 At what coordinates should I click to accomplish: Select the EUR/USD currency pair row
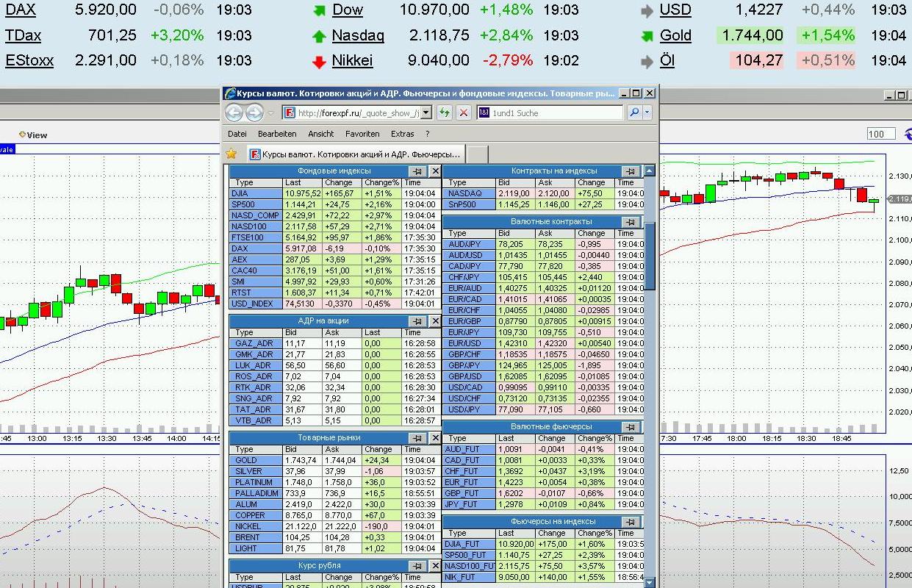543,343
